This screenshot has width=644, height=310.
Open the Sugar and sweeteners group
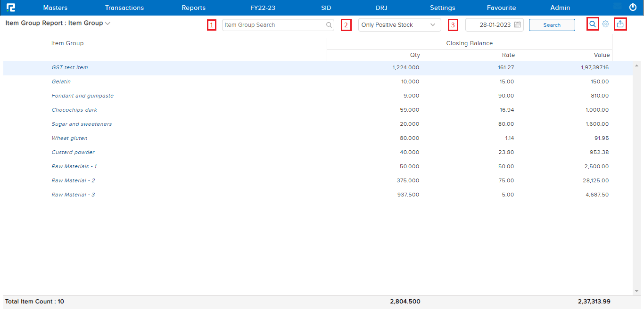click(82, 124)
